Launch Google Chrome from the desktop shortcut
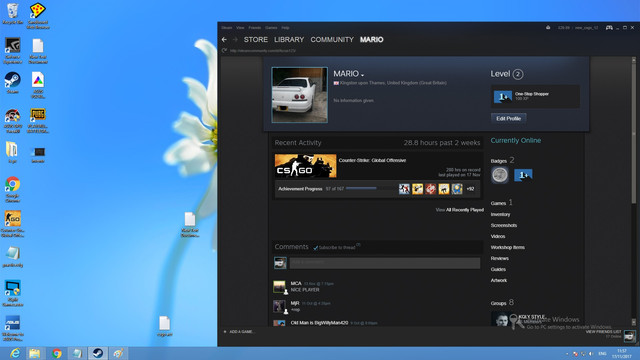Viewport: 640px width, 360px height. click(12, 189)
